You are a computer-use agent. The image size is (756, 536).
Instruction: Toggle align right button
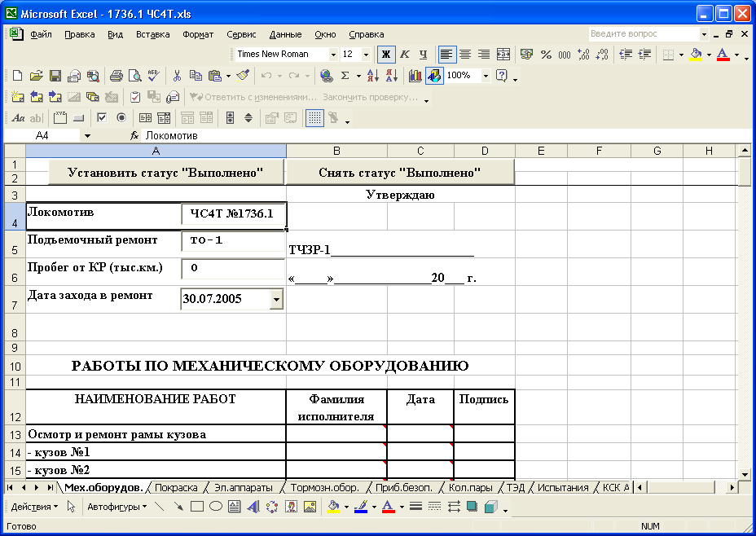pos(484,54)
